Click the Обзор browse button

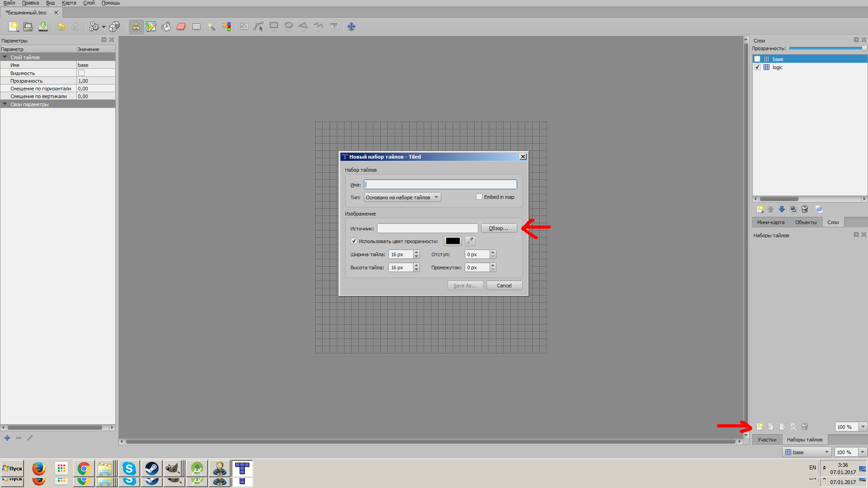tap(498, 228)
